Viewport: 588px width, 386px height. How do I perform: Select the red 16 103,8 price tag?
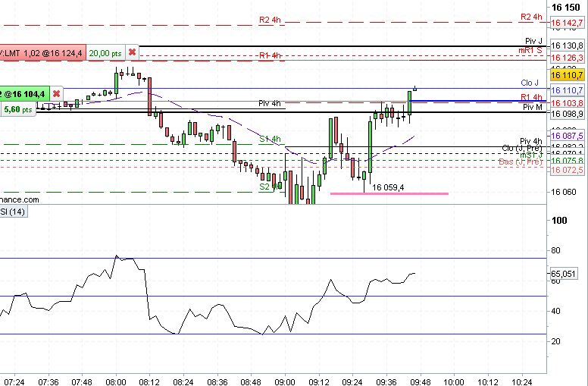pos(568,103)
